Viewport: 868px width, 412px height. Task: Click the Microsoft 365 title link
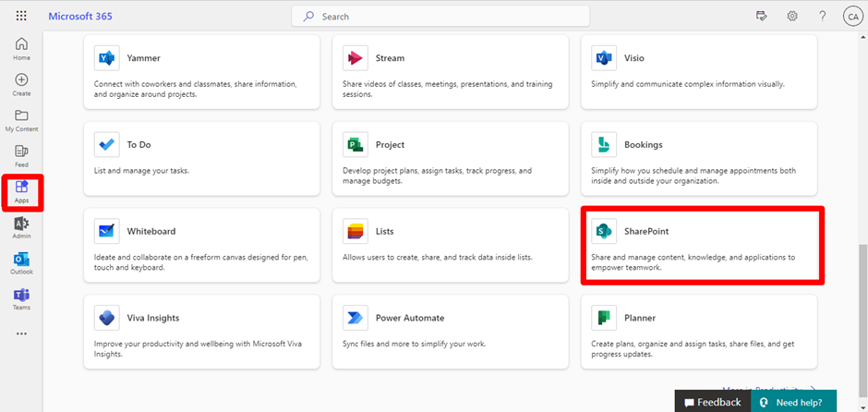point(80,16)
